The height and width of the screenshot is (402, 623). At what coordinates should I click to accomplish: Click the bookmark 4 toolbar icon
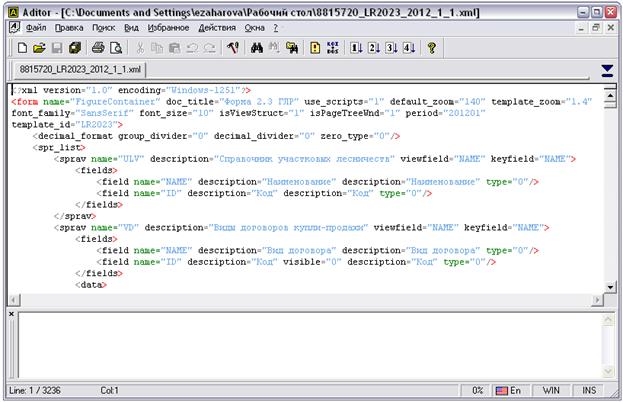407,47
